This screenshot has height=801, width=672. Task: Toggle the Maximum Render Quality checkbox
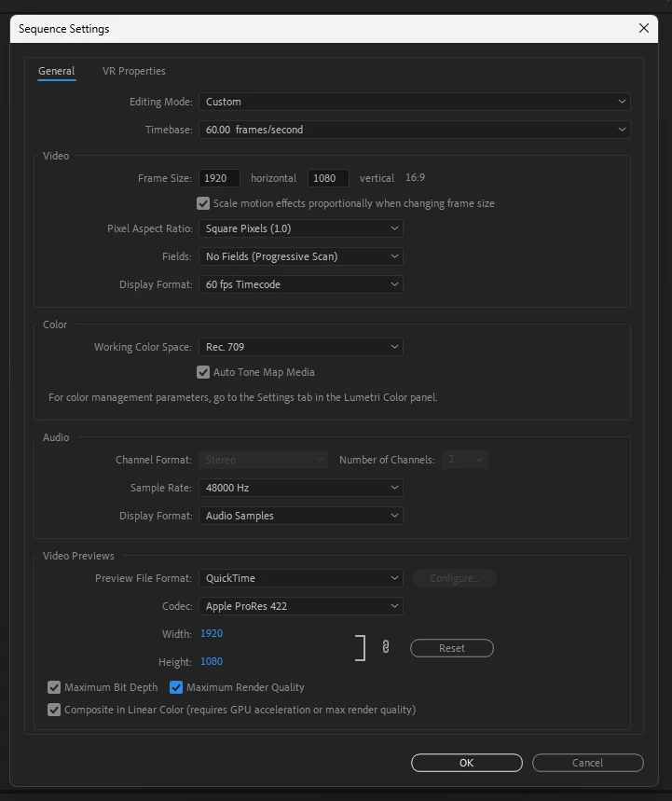(x=176, y=687)
